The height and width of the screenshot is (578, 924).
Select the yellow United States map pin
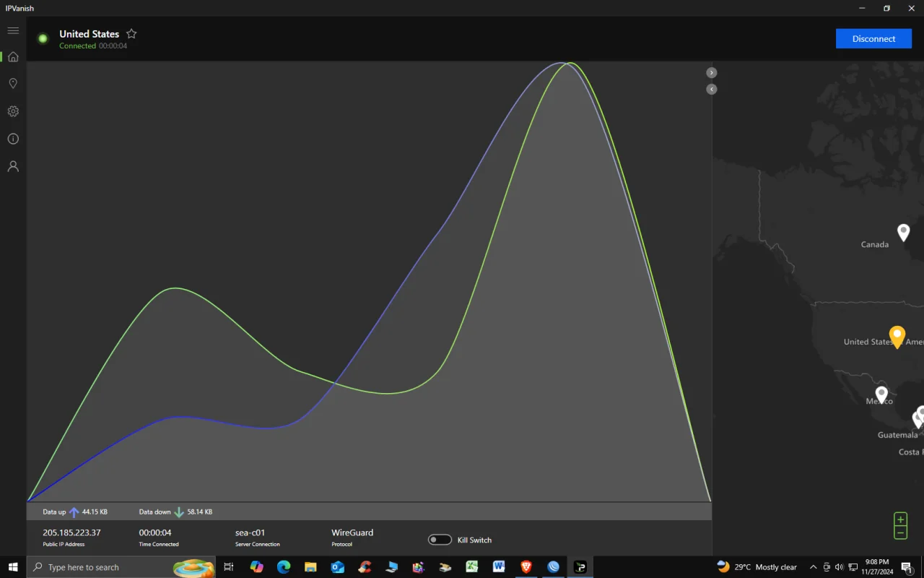tap(897, 337)
